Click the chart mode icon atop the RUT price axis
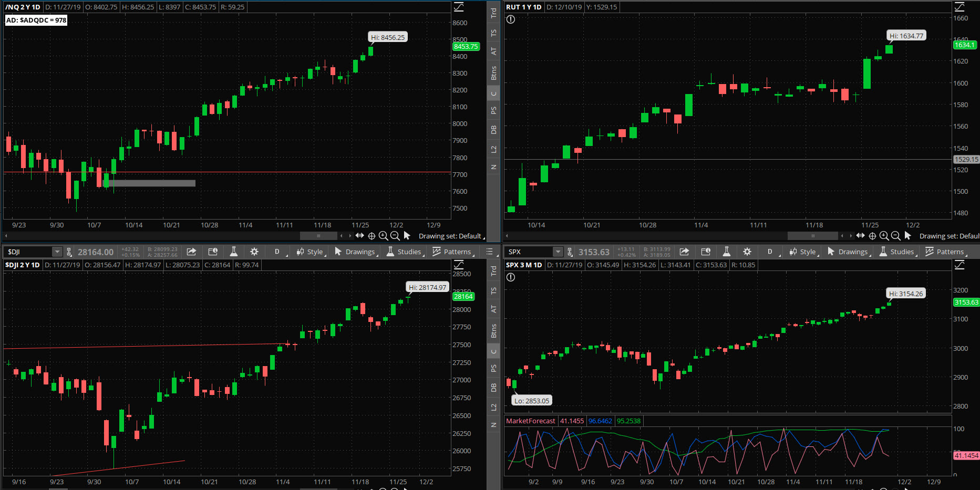This screenshot has width=980, height=490. coord(960,7)
